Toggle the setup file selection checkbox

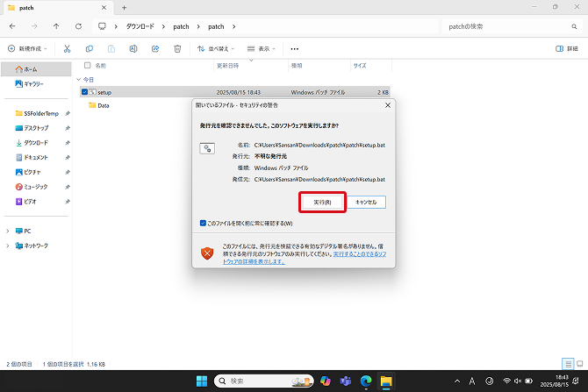pyautogui.click(x=85, y=92)
